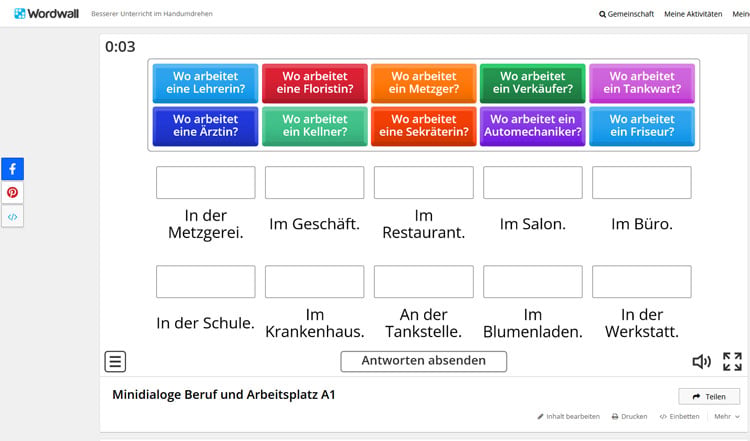Click answer slot above 'Im Geschäft.'
The height and width of the screenshot is (441, 750).
pos(315,182)
